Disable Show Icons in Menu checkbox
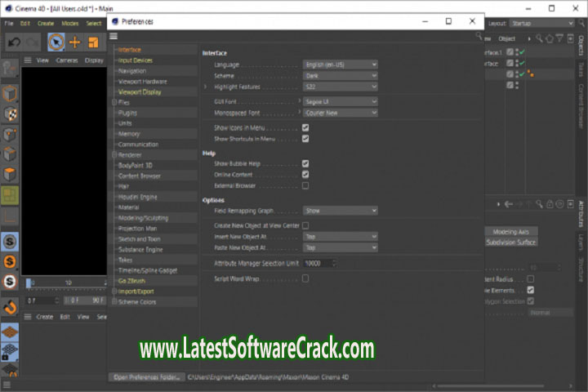The width and height of the screenshot is (588, 392). [305, 128]
